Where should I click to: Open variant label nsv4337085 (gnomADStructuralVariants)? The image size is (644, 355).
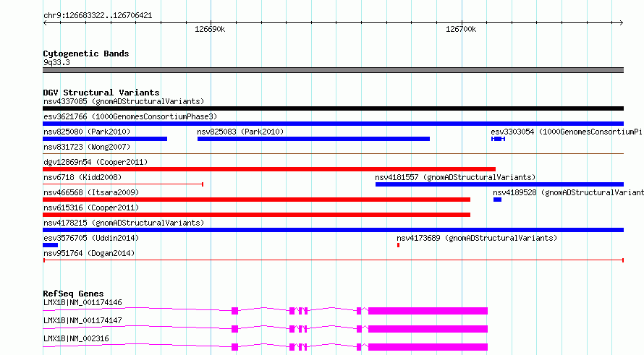pyautogui.click(x=124, y=101)
